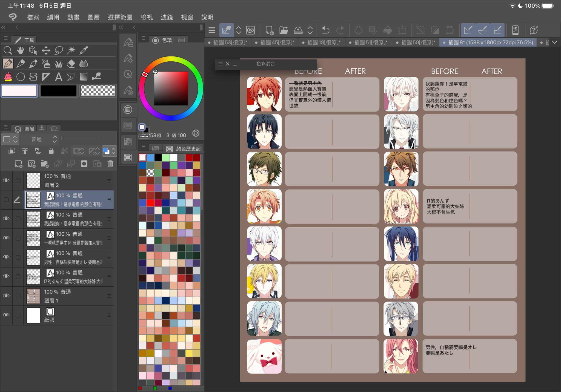
Task: Click the red-haired character portrait on canvas
Action: (x=264, y=94)
